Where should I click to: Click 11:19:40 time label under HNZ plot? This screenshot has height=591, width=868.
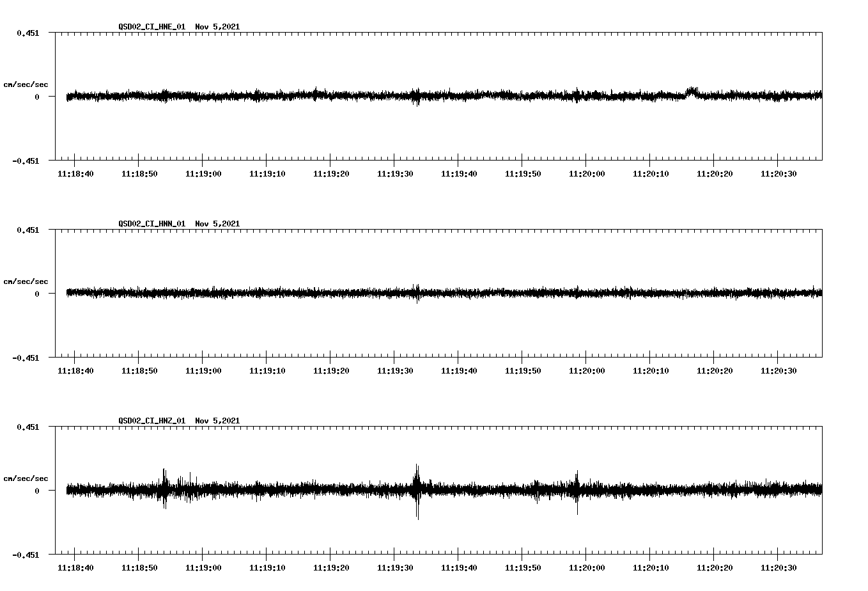459,568
